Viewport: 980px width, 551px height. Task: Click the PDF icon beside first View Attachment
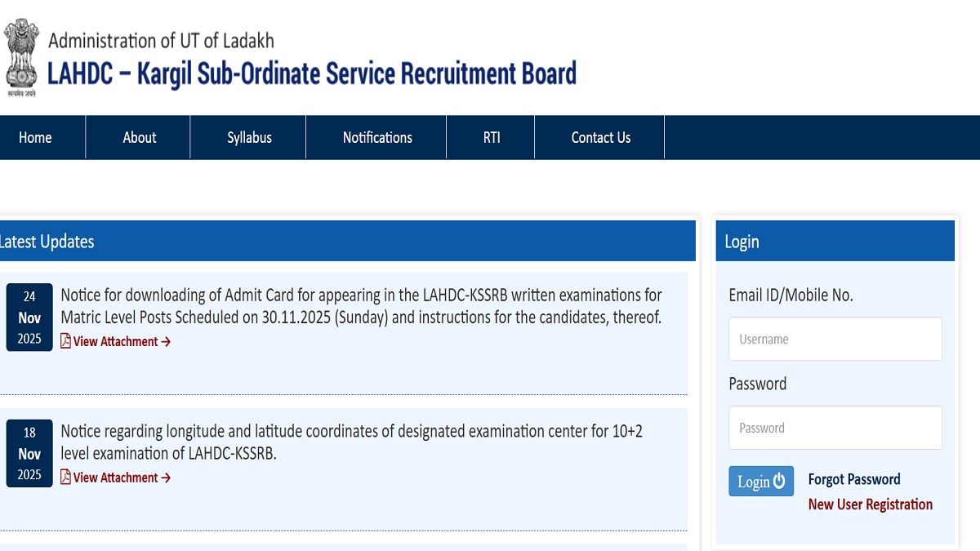click(x=65, y=341)
